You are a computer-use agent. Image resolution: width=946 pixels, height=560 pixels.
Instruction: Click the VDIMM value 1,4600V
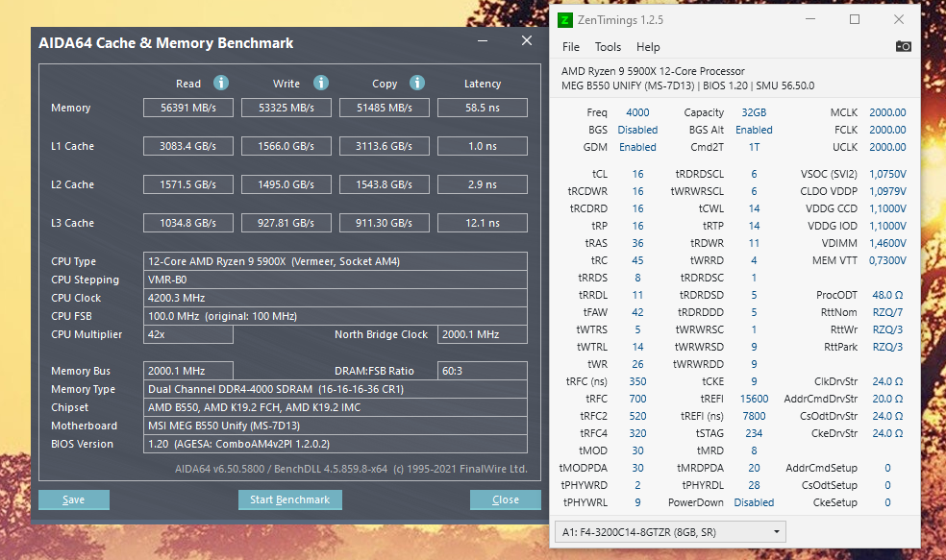point(887,244)
